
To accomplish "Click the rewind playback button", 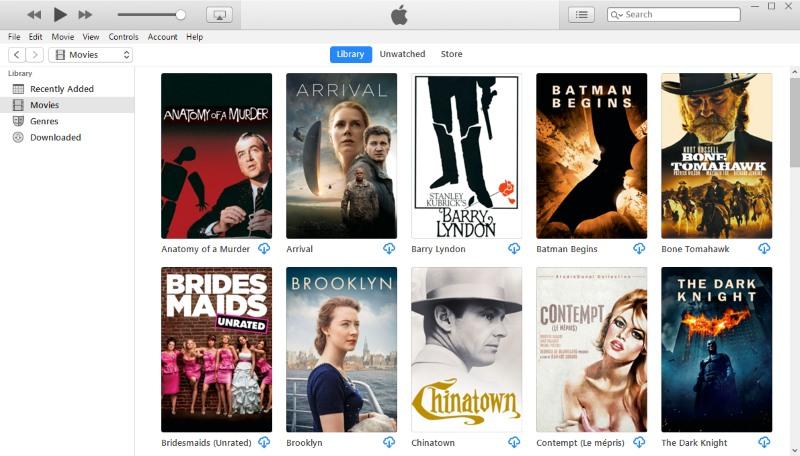I will [x=34, y=15].
